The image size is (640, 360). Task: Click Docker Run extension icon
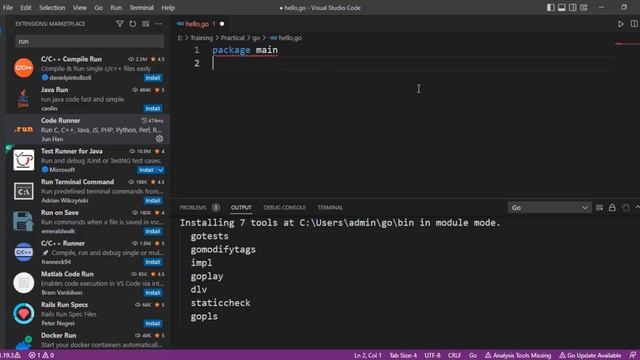(24, 342)
